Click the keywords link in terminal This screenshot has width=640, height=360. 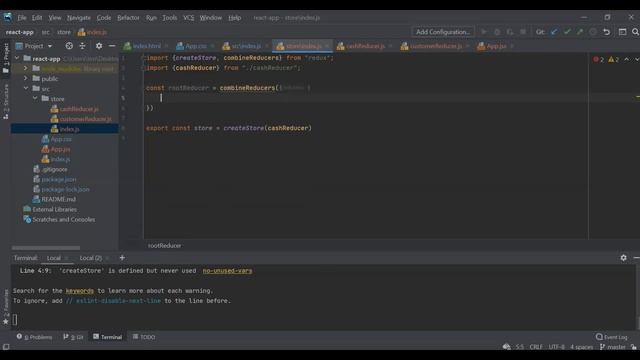click(80, 291)
